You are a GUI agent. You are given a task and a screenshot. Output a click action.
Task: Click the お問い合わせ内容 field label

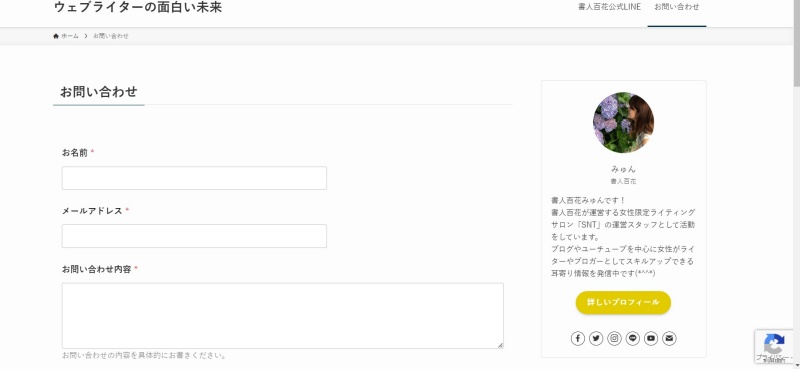(x=96, y=269)
